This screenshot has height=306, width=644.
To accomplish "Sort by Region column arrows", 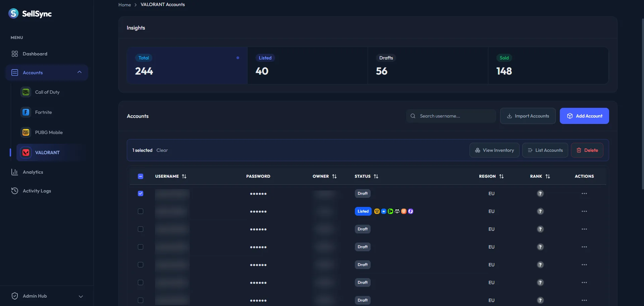I will click(501, 176).
